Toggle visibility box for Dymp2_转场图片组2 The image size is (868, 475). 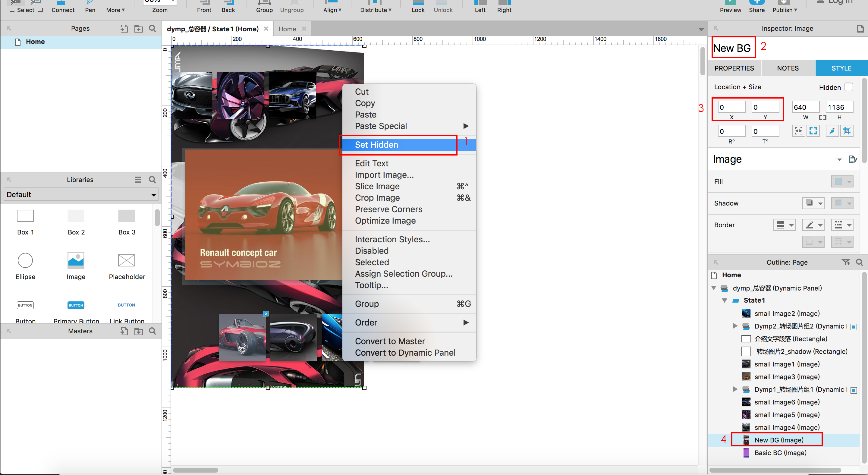coord(854,327)
